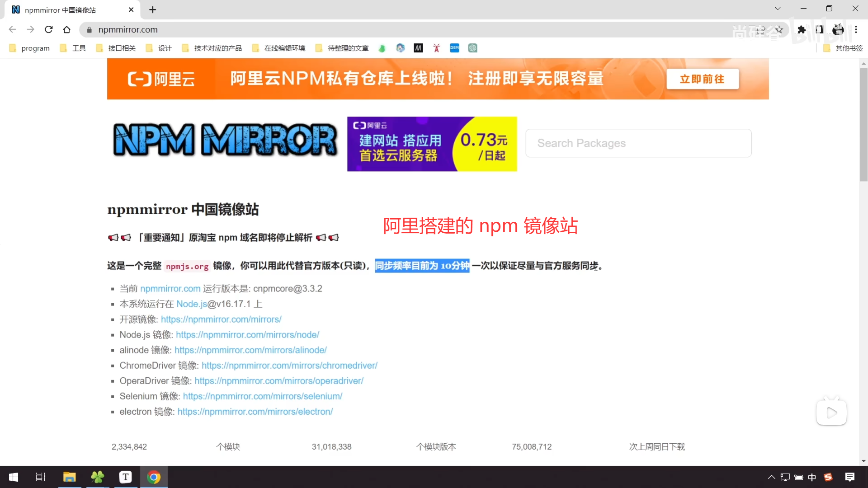Open the Extensions puzzle piece menu
This screenshot has height=488, width=868.
pos(802,30)
